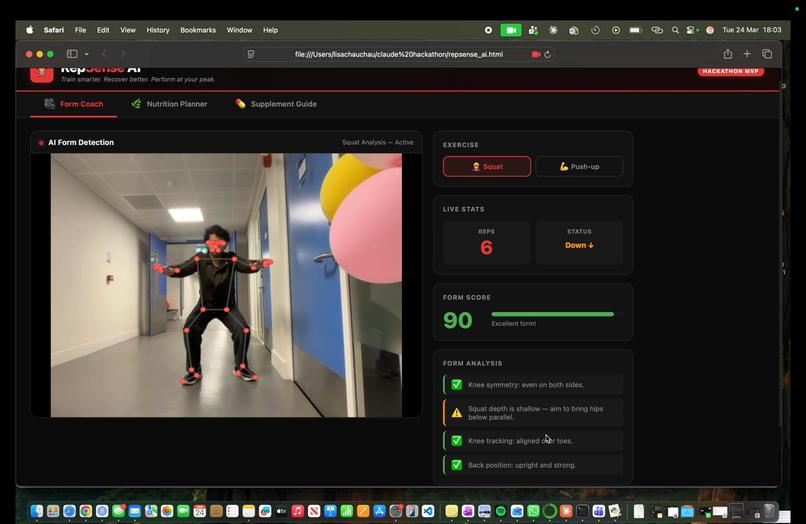Click the Back position green checkmark

click(x=456, y=465)
